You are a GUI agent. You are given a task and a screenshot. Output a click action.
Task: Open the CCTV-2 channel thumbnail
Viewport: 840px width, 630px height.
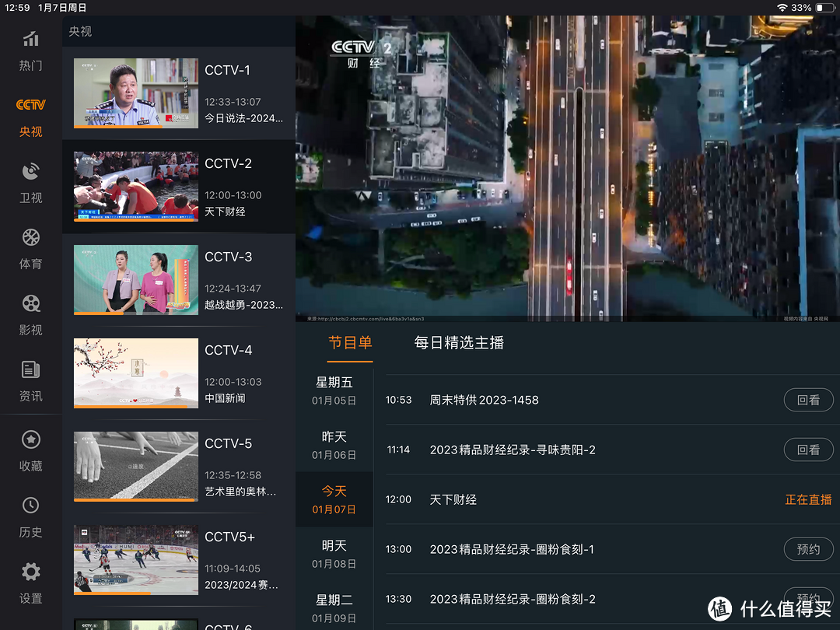tap(136, 187)
